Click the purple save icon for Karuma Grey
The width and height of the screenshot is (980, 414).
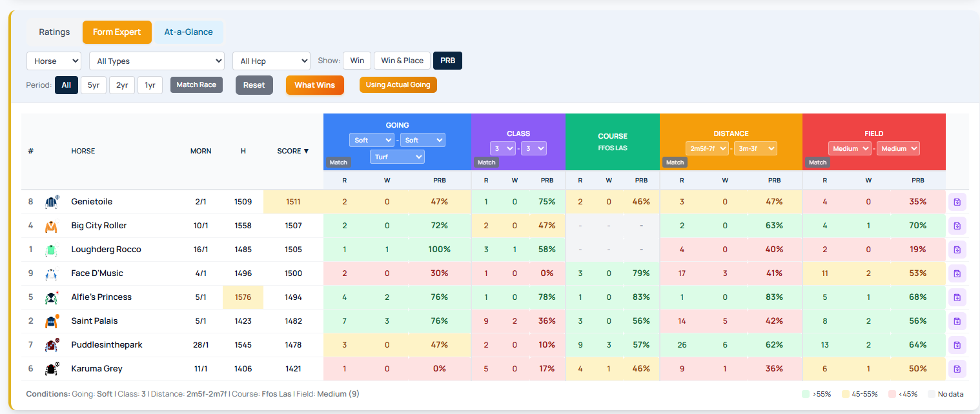point(957,369)
